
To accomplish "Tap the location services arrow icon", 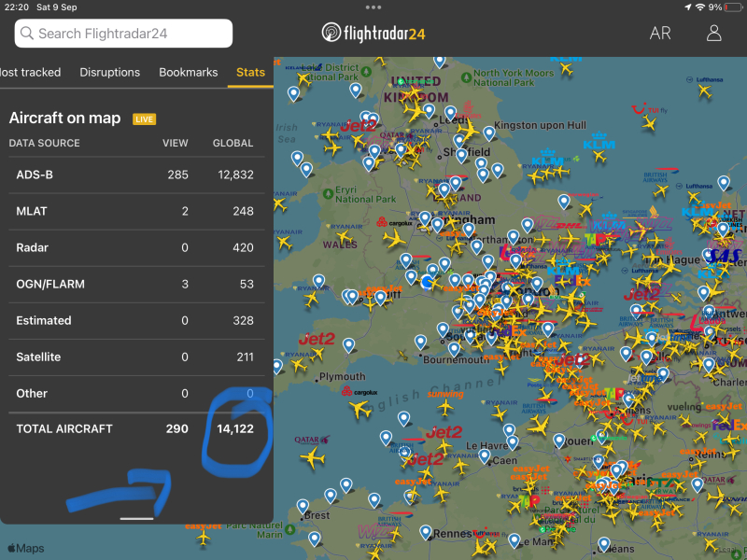I will coord(688,7).
